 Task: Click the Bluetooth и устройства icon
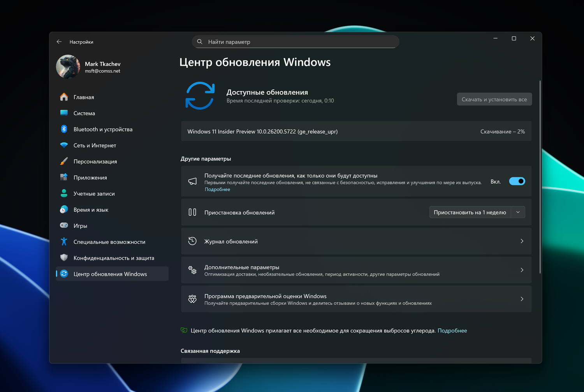64,129
